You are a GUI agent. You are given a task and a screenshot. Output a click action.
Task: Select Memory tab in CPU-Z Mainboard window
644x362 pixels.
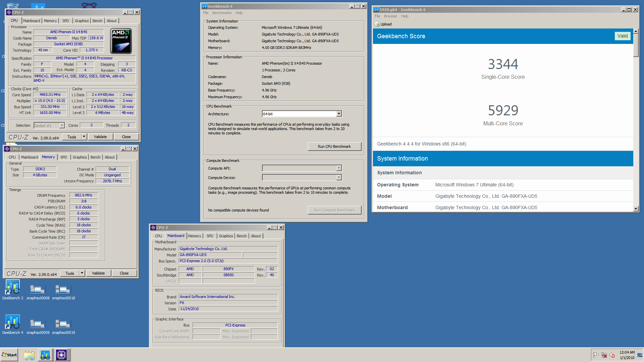(195, 236)
